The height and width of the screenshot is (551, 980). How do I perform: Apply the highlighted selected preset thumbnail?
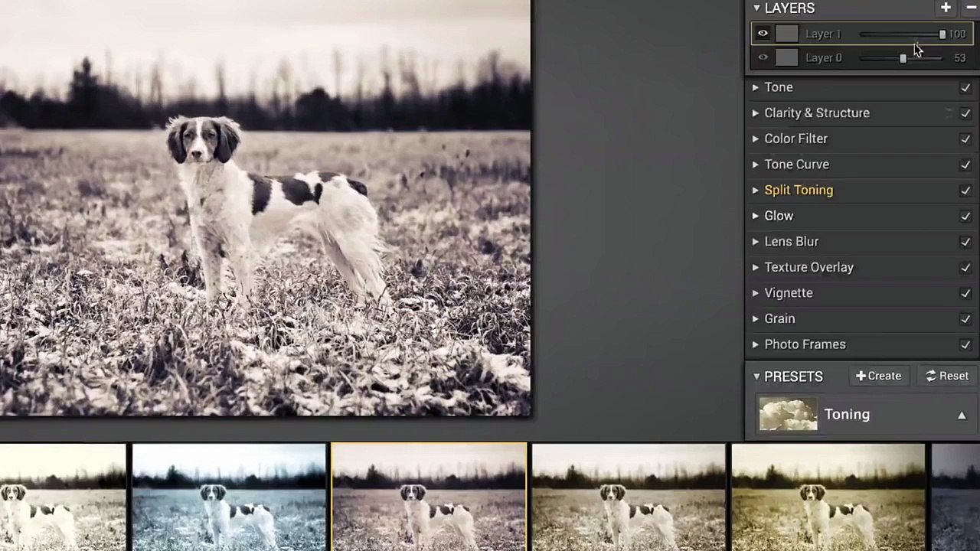pyautogui.click(x=429, y=497)
